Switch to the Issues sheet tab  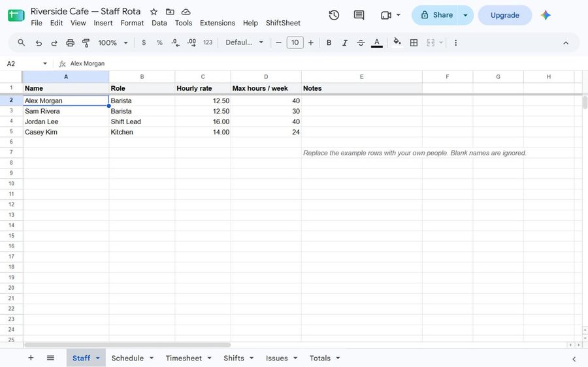coord(277,358)
